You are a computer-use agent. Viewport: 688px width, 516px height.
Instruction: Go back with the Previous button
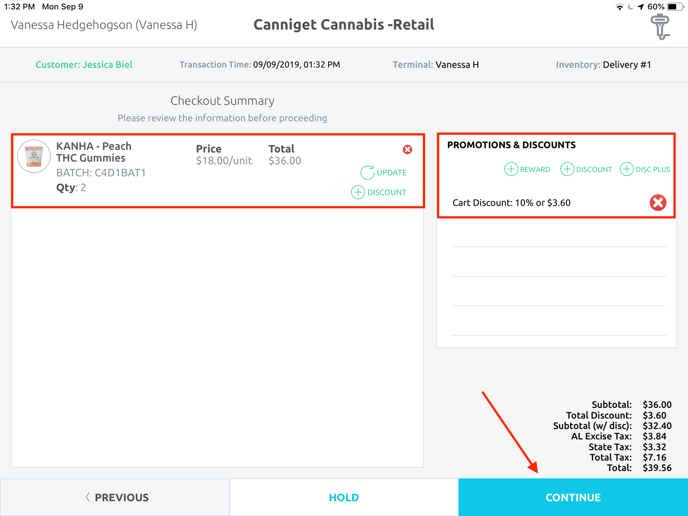115,497
